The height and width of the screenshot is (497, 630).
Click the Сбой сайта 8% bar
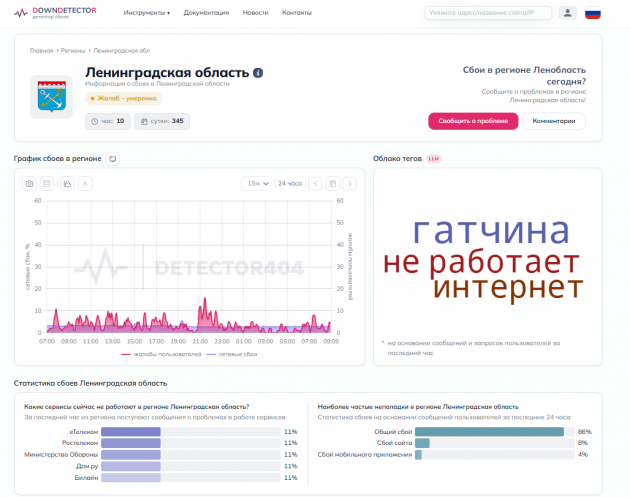[x=422, y=443]
